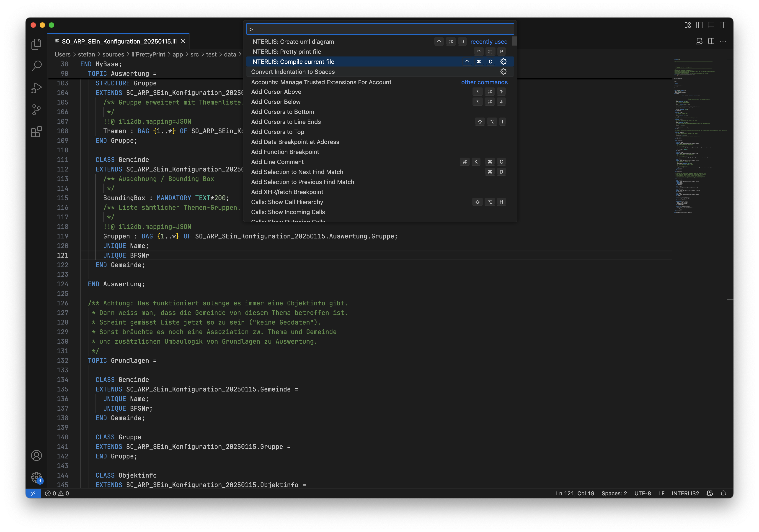Split the editor to the right
This screenshot has height=532, width=759.
tap(711, 41)
